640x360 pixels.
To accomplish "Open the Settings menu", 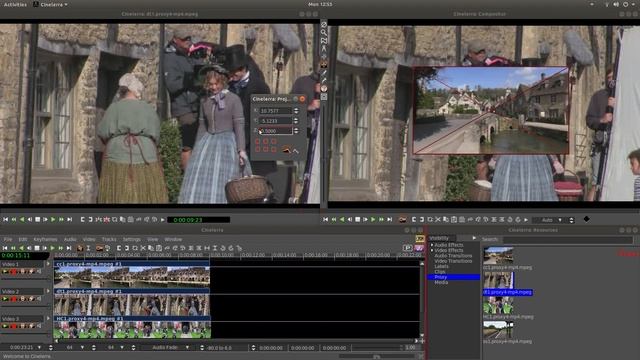I will point(131,239).
